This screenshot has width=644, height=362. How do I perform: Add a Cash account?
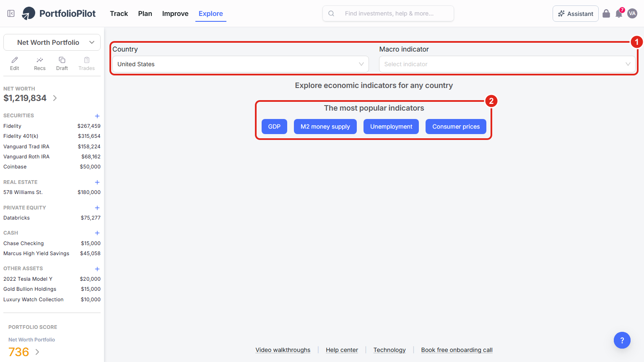(x=97, y=233)
